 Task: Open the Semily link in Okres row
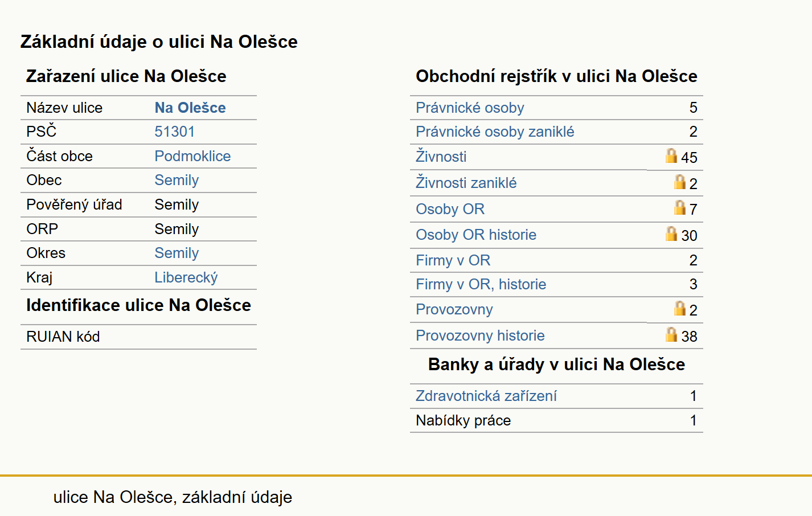(177, 253)
